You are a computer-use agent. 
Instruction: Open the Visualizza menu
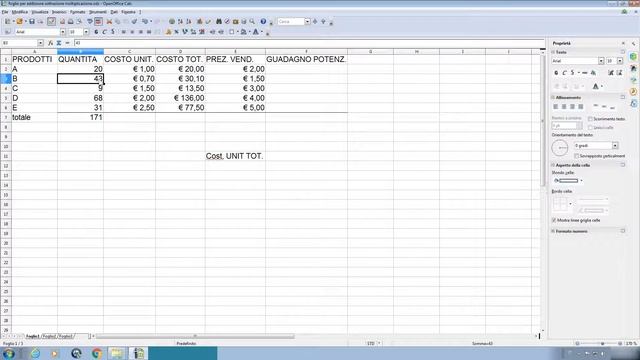coord(40,12)
